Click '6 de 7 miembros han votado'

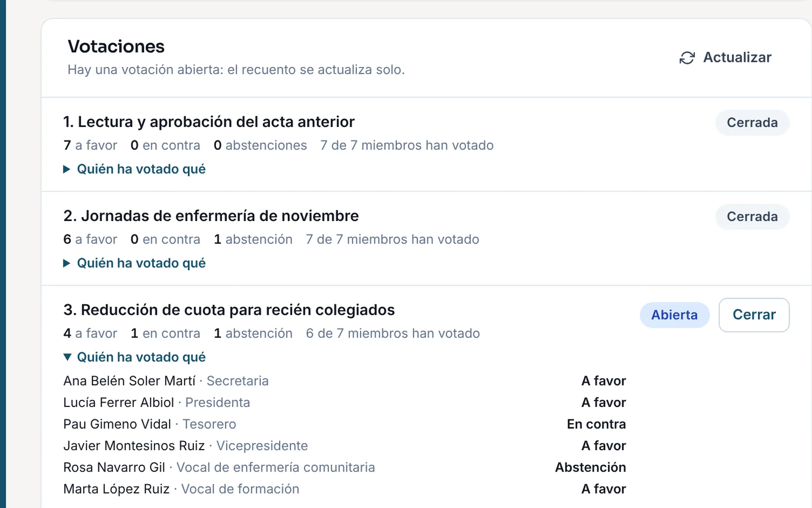[x=393, y=333]
